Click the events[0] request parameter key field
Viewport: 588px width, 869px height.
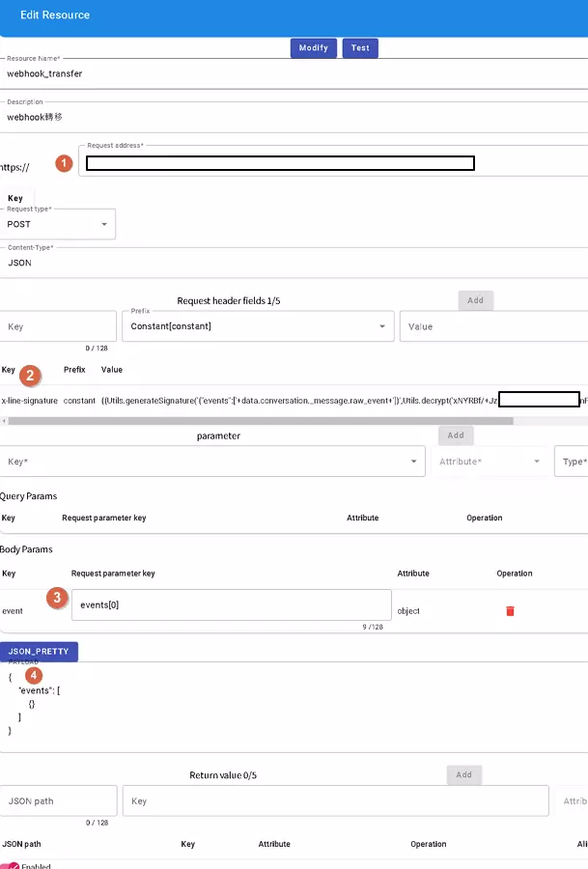(231, 605)
